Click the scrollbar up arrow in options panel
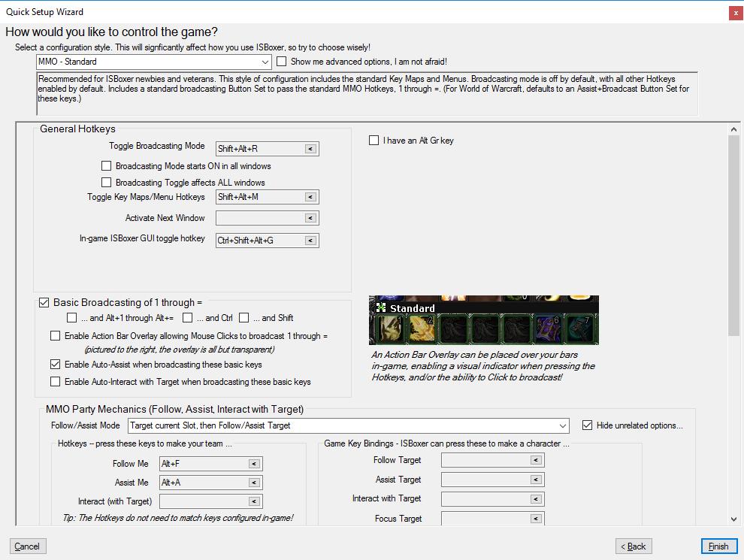 733,129
